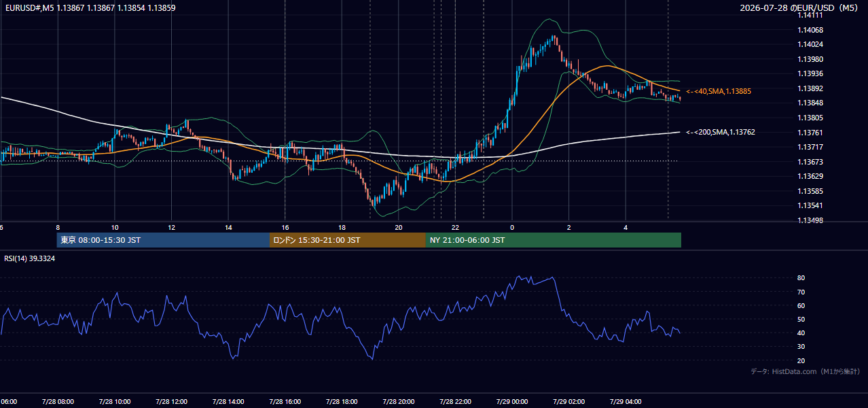The width and height of the screenshot is (868, 408).
Task: Click RSI scale value 20
Action: 801,360
